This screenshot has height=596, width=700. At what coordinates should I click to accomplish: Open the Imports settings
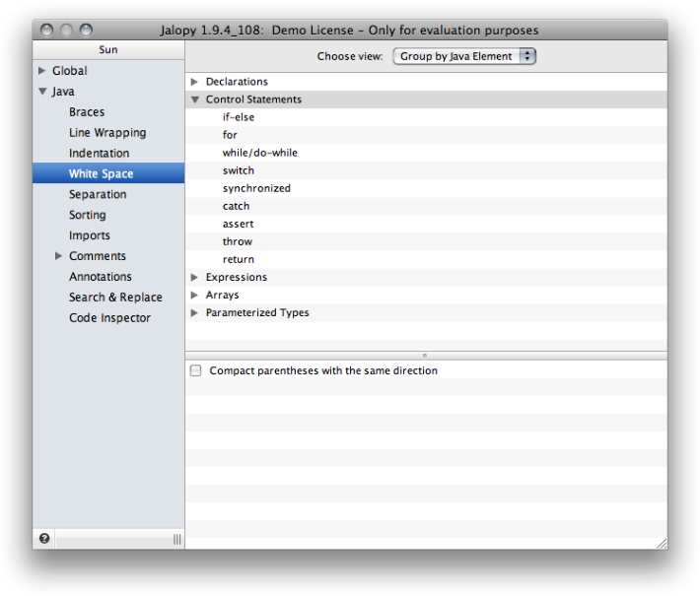(x=90, y=235)
